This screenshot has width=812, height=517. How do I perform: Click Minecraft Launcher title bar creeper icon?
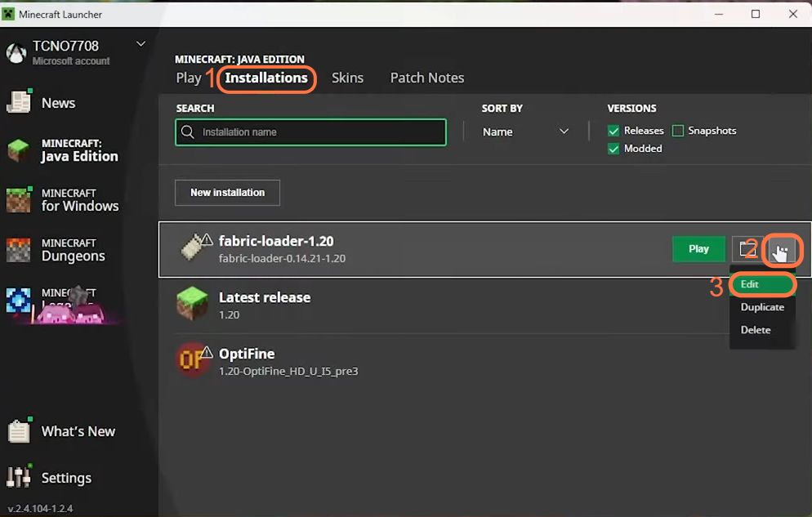pos(8,14)
